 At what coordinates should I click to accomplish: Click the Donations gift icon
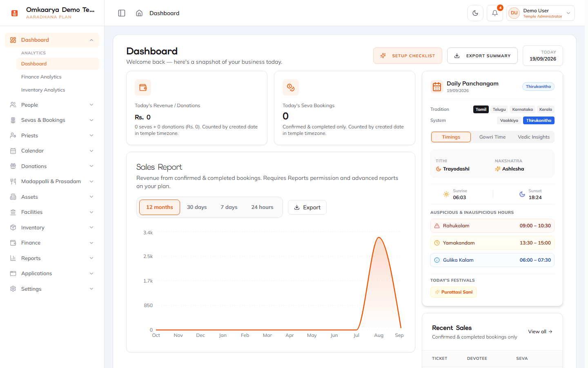(x=13, y=166)
